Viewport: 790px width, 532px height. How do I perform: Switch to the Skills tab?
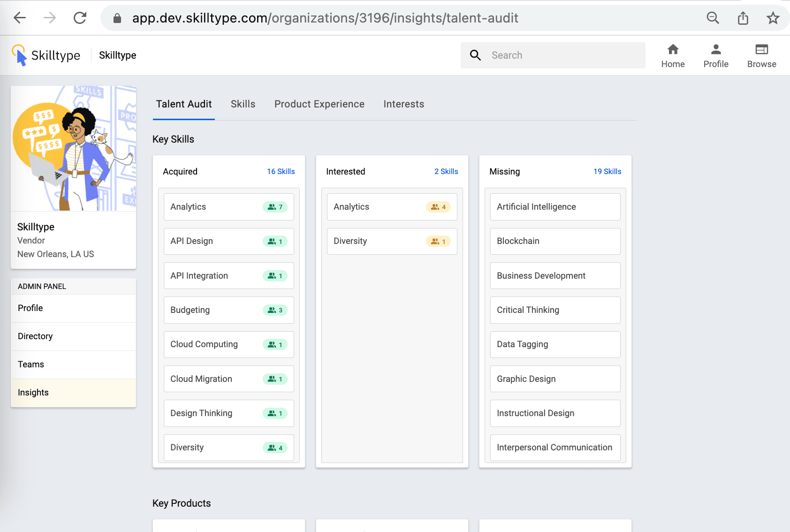pyautogui.click(x=243, y=104)
